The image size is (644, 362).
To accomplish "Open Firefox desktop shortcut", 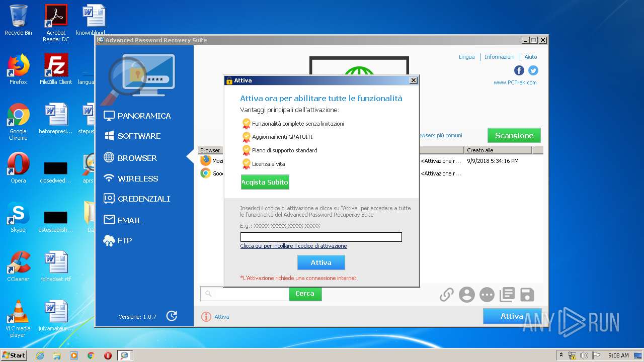I will (18, 69).
